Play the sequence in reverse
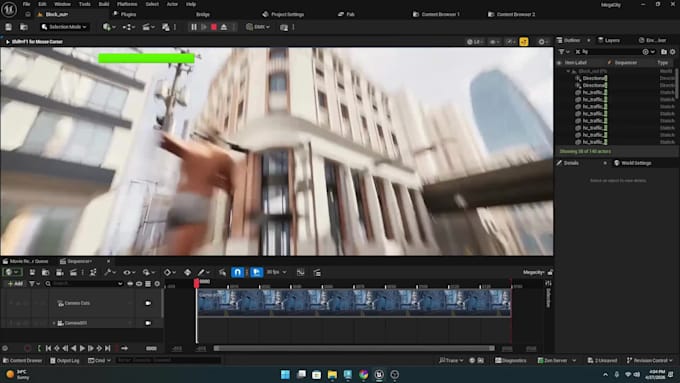Screen dimensions: 680x383 coord(73,348)
